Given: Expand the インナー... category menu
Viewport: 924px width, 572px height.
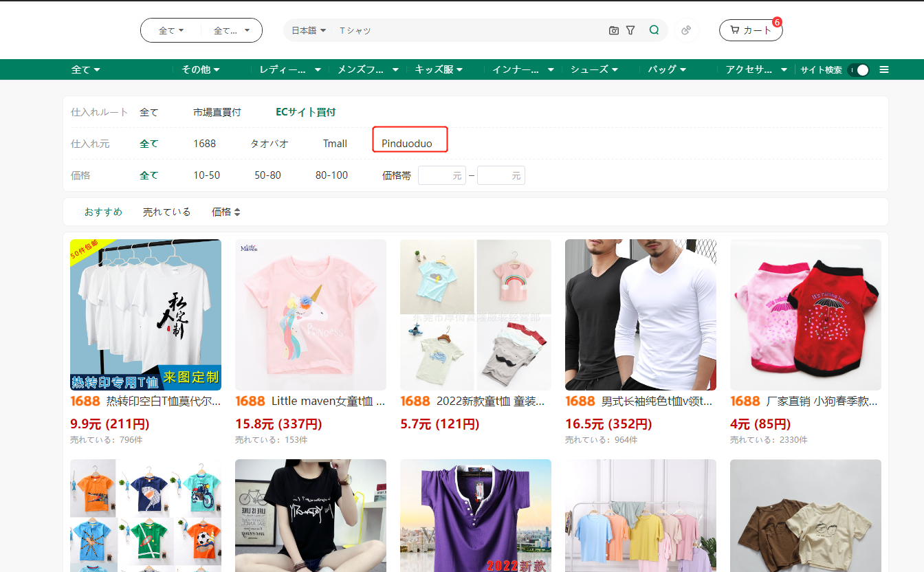Looking at the screenshot, I should [523, 69].
